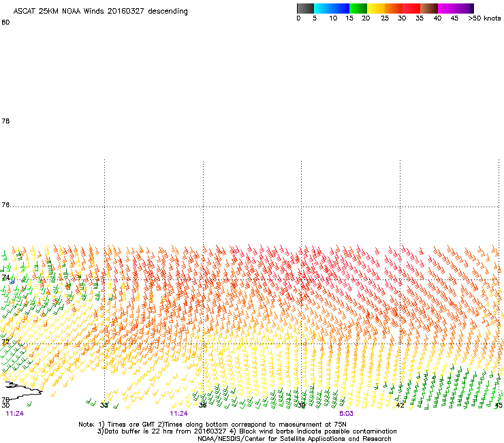Click the '8:03' swath time label
The image size is (504, 443).
(346, 414)
